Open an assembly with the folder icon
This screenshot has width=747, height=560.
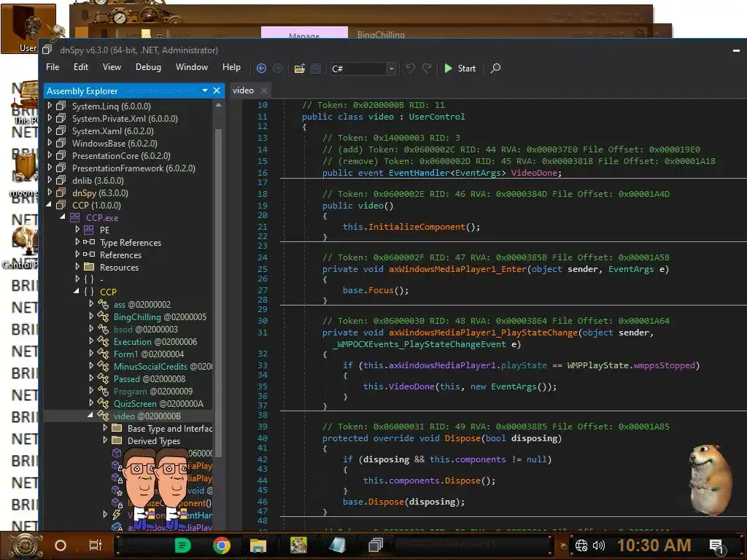299,68
